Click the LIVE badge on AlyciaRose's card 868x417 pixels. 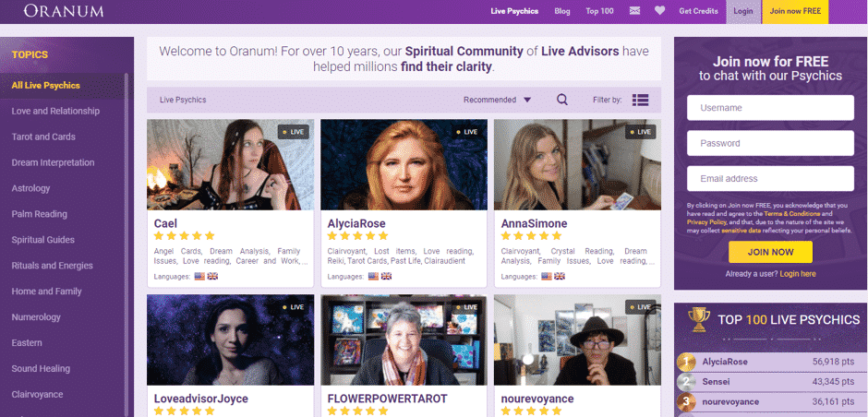[x=467, y=132]
